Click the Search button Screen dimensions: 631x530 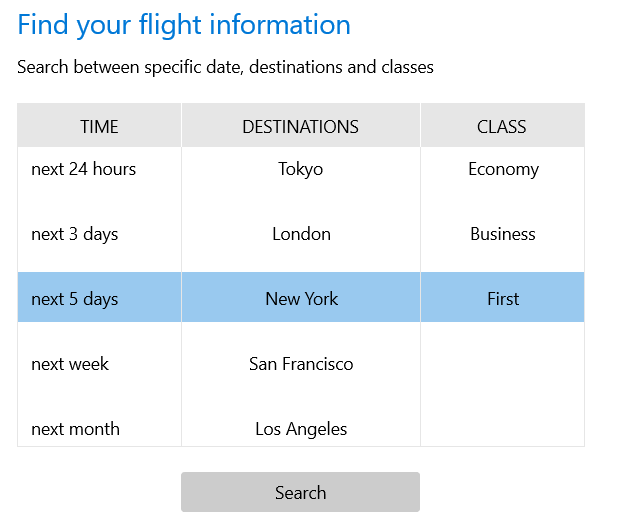pyautogui.click(x=300, y=492)
